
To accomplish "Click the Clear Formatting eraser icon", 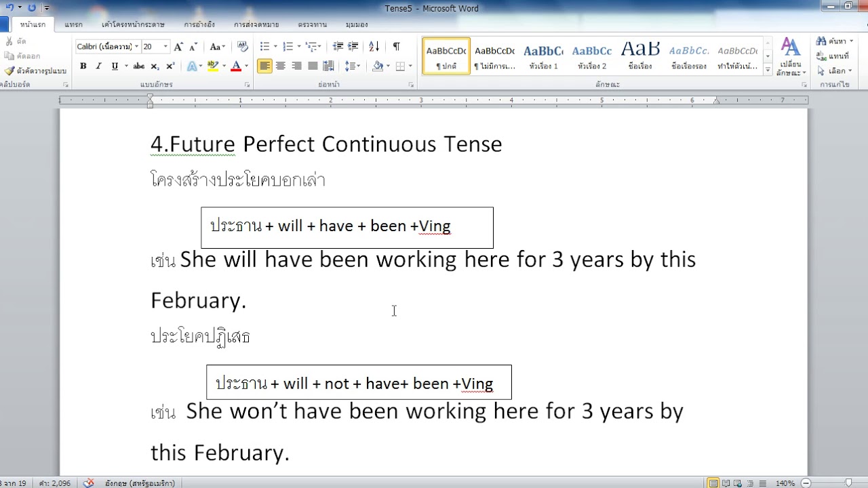I will tap(243, 47).
